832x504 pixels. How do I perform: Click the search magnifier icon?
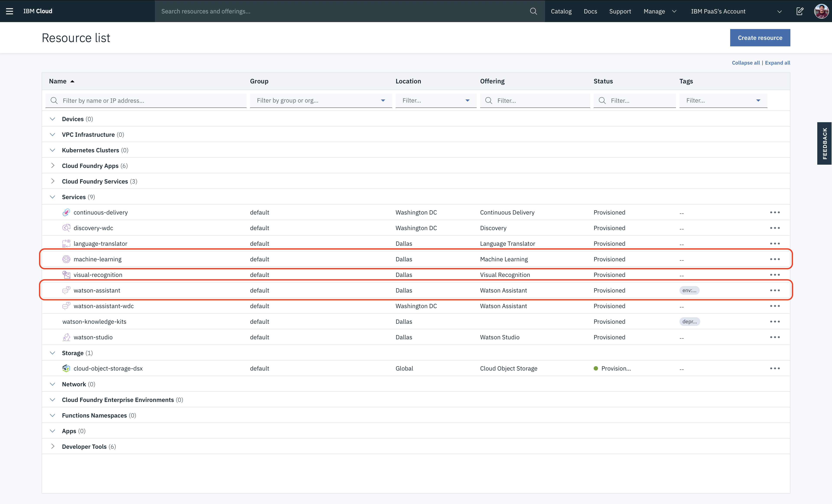click(x=533, y=11)
